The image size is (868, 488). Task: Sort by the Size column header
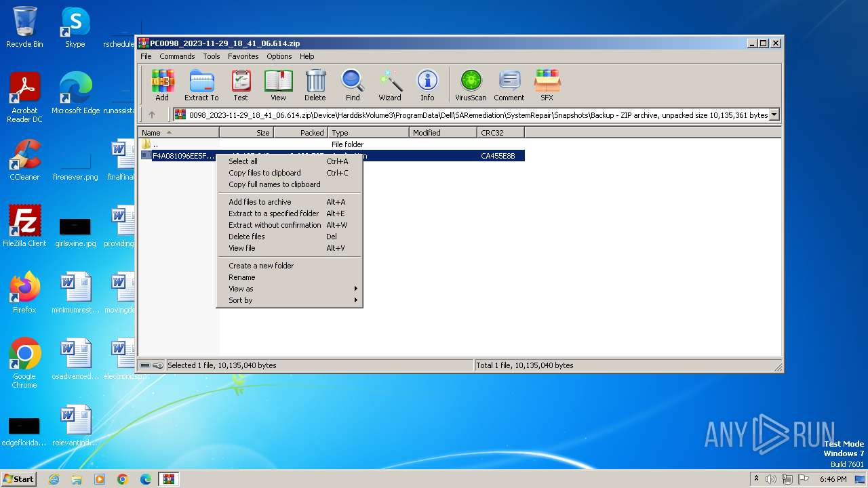tap(246, 133)
